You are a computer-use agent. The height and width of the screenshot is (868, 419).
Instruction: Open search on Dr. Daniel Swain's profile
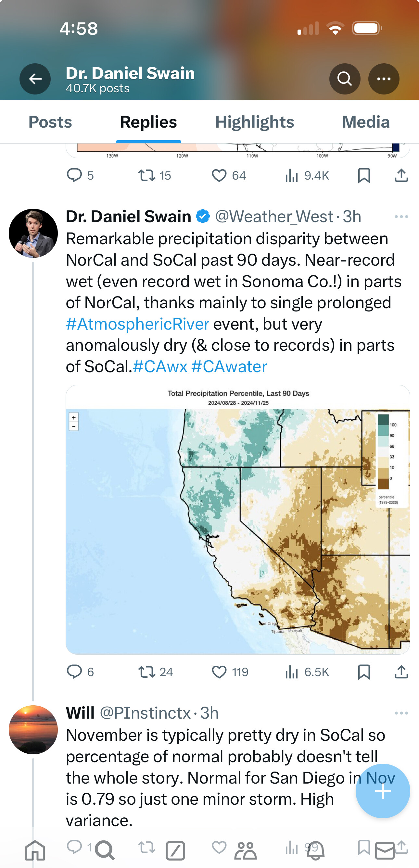coord(345,79)
